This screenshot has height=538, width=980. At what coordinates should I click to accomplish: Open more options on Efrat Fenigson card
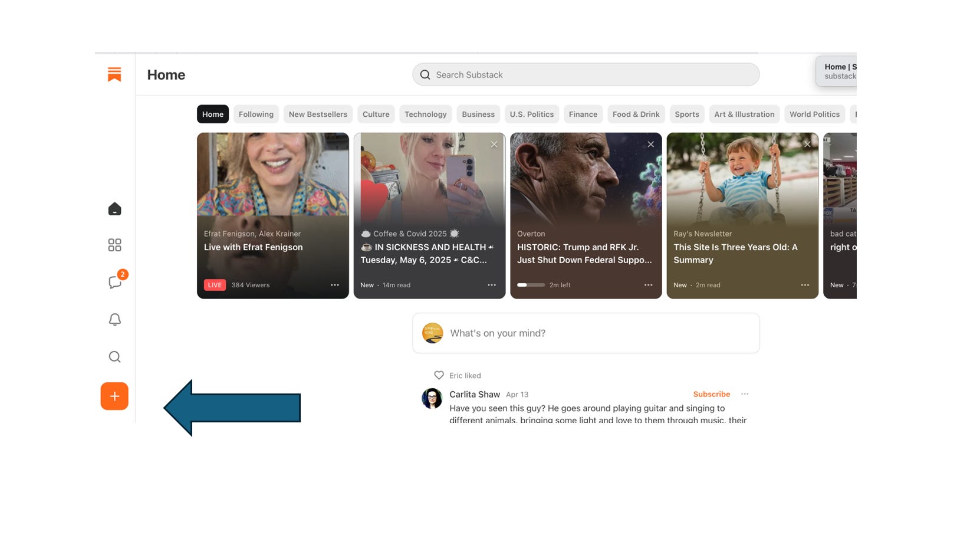(335, 285)
